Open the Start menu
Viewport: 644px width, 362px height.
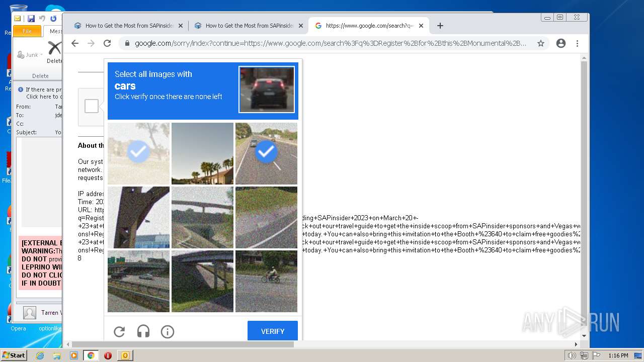[x=14, y=355]
